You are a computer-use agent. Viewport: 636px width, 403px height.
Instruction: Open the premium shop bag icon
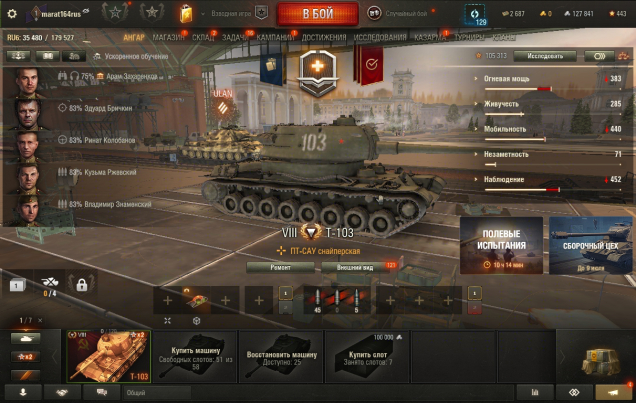tap(186, 13)
